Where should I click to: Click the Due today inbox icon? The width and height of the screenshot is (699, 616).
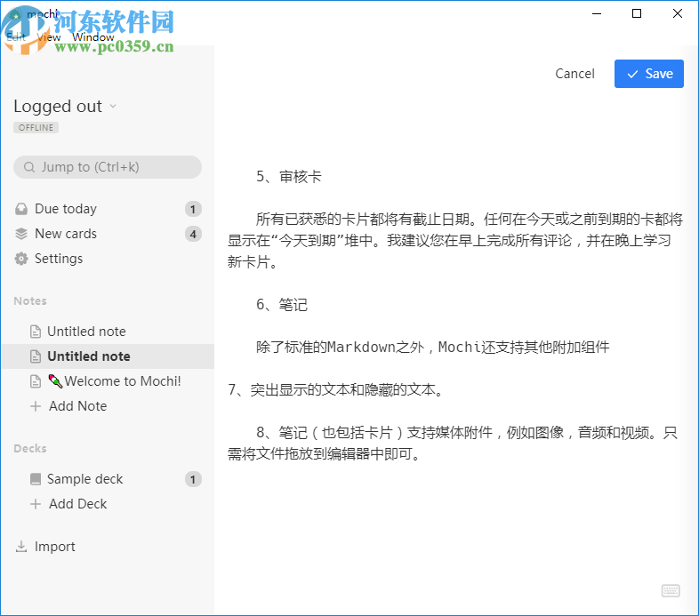[21, 209]
